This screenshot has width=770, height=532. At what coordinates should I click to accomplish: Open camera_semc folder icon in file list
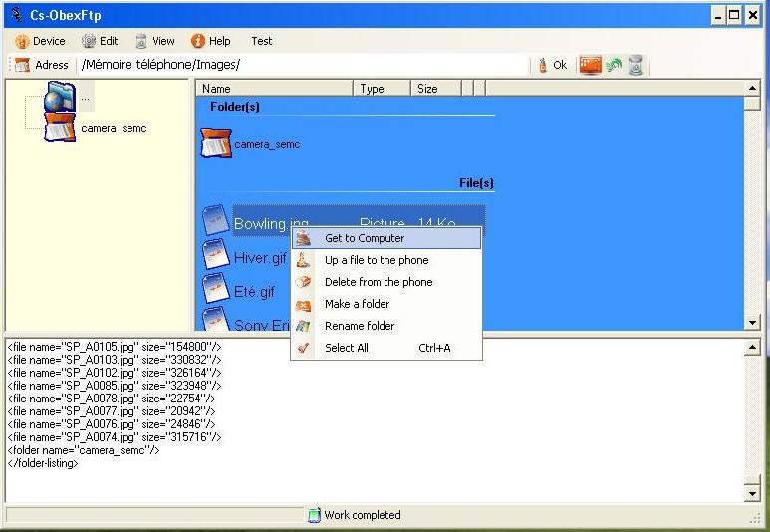point(216,144)
